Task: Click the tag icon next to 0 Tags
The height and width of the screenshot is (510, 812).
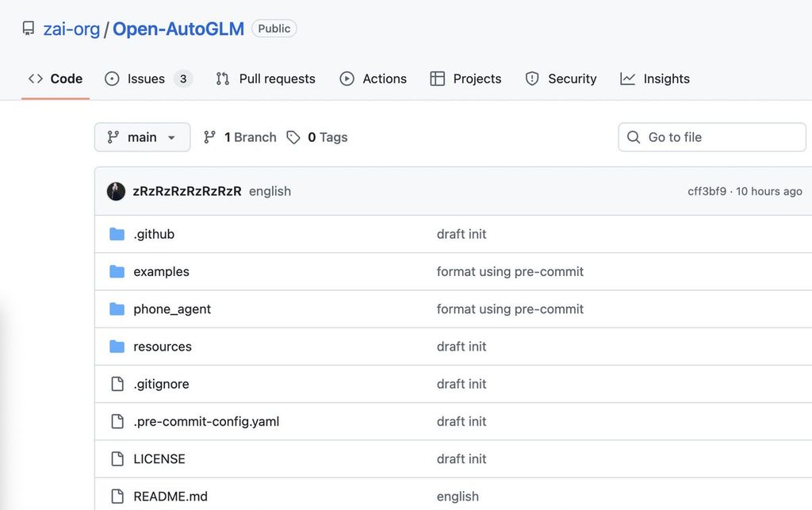Action: point(293,137)
